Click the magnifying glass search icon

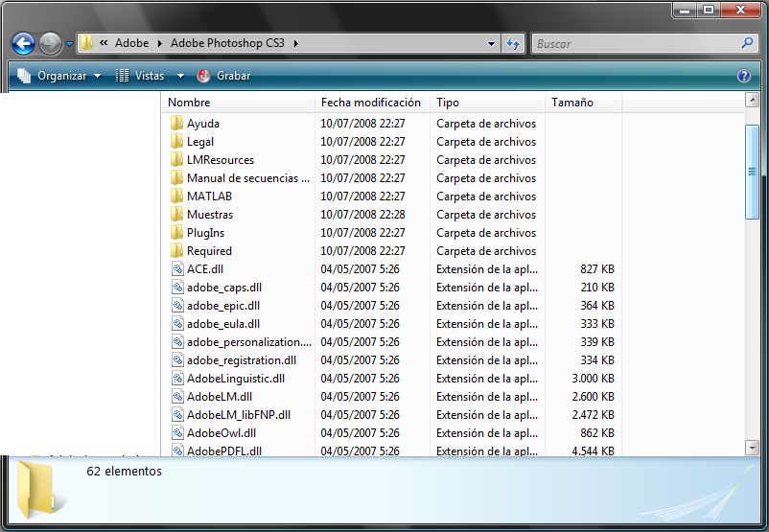[x=747, y=43]
